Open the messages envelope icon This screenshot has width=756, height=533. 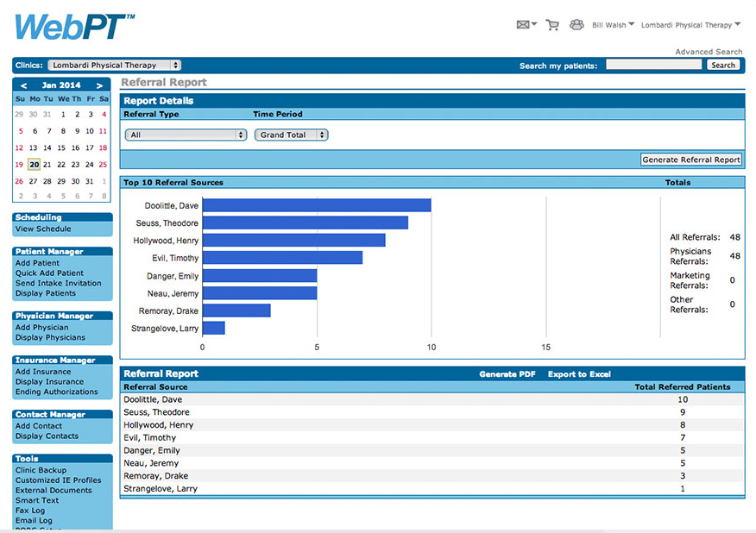click(521, 25)
